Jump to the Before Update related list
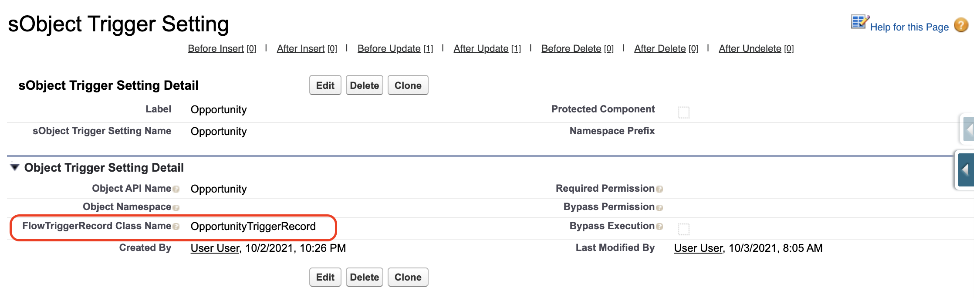The image size is (980, 298). 395,49
